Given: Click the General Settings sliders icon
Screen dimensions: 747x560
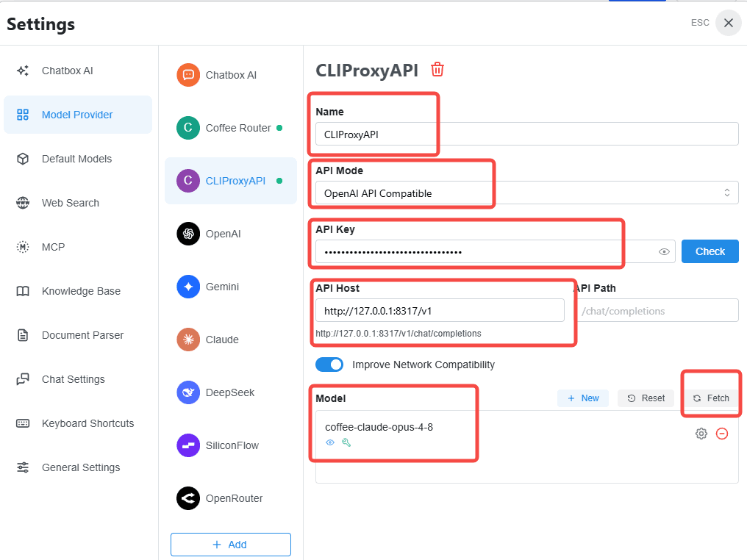Looking at the screenshot, I should click(x=23, y=467).
